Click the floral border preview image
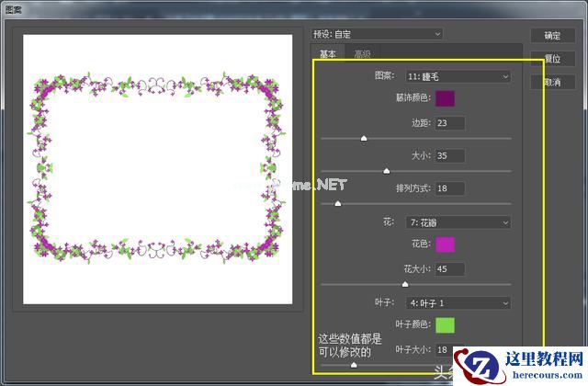Screen dimensions: 588x386 (157, 169)
